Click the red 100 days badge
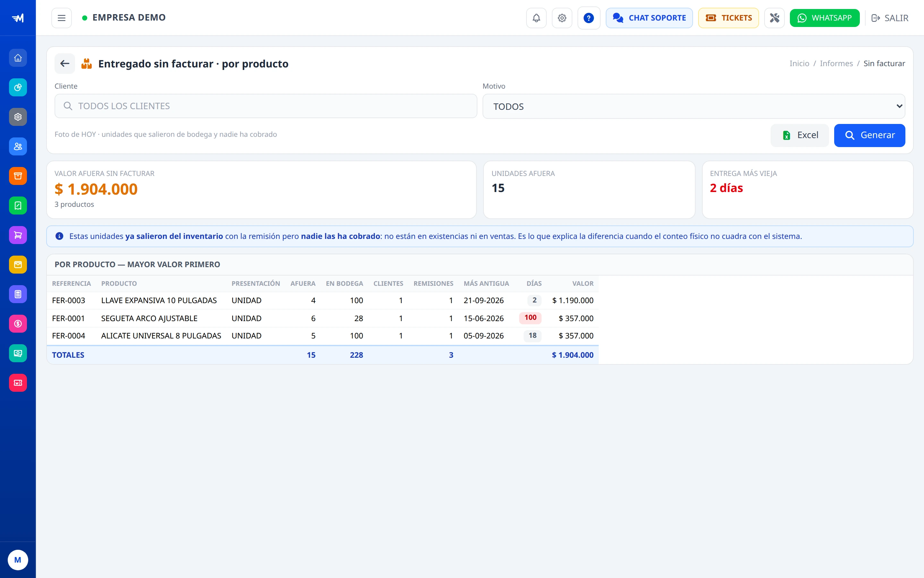The image size is (924, 578). (x=530, y=318)
